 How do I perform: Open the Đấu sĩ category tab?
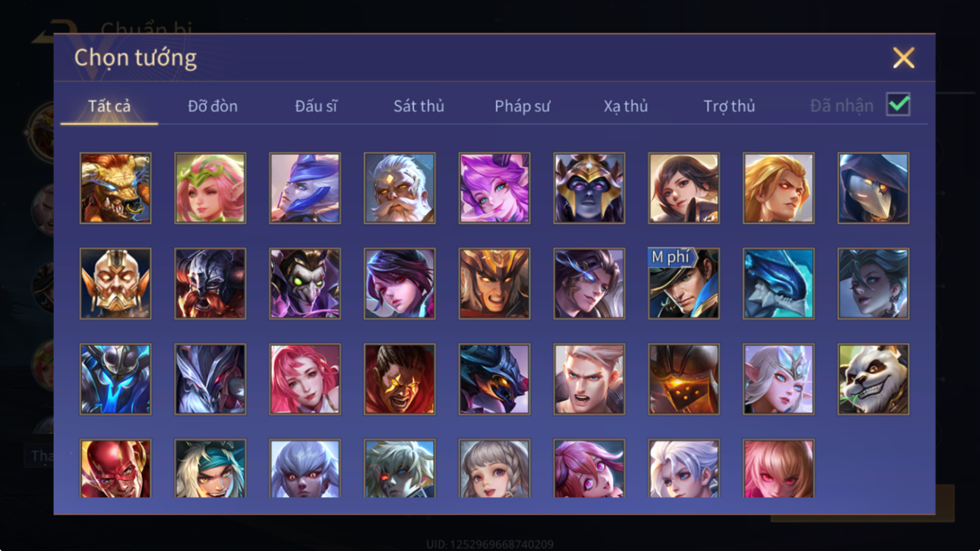click(316, 106)
